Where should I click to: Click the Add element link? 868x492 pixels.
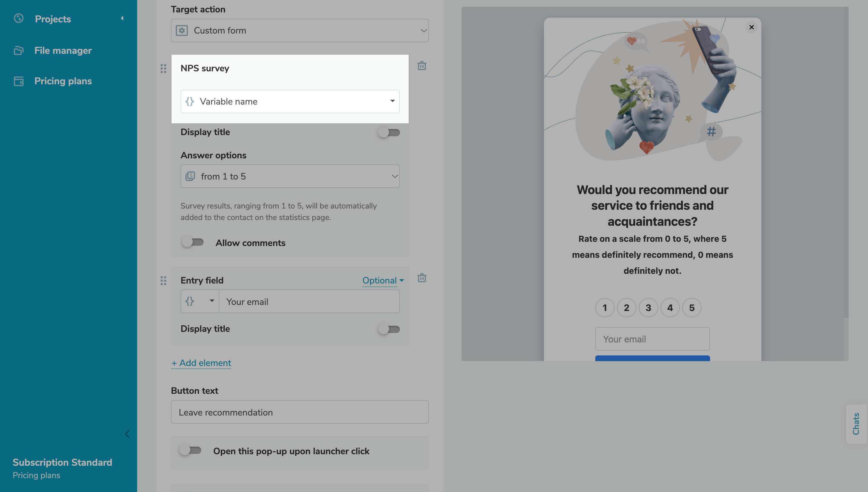[201, 363]
